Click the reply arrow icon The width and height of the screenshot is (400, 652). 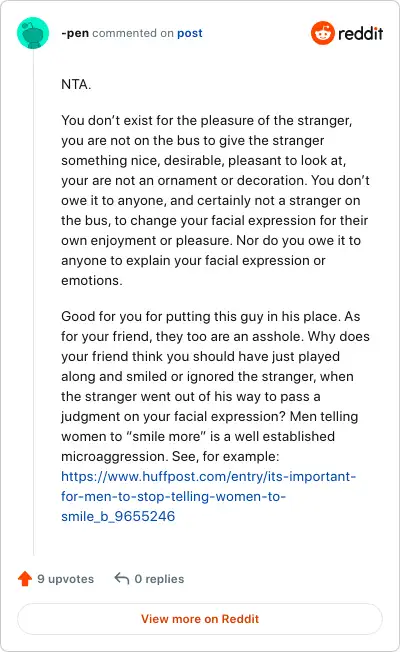pyautogui.click(x=121, y=578)
